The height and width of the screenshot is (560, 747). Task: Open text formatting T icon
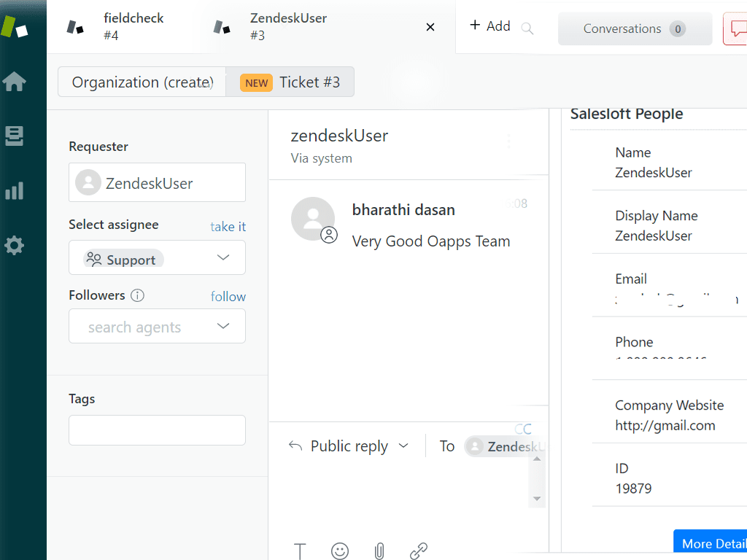click(300, 551)
